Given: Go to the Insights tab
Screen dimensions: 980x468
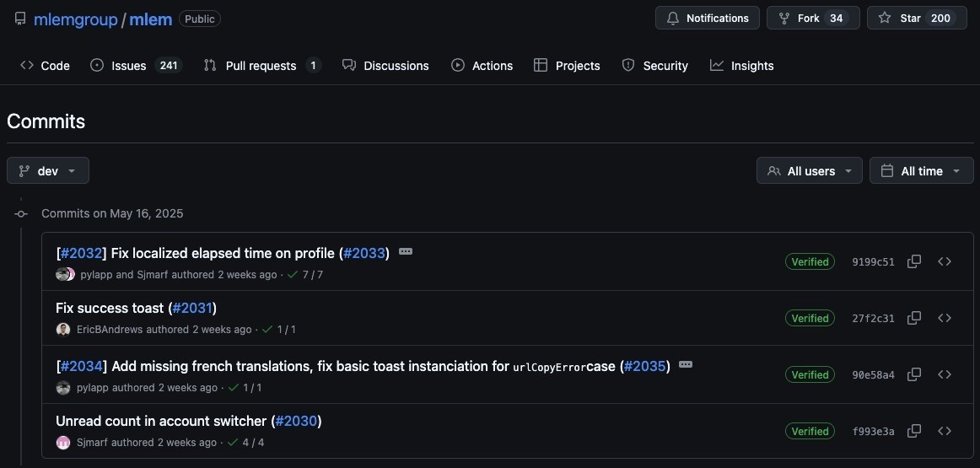Looking at the screenshot, I should [x=742, y=66].
